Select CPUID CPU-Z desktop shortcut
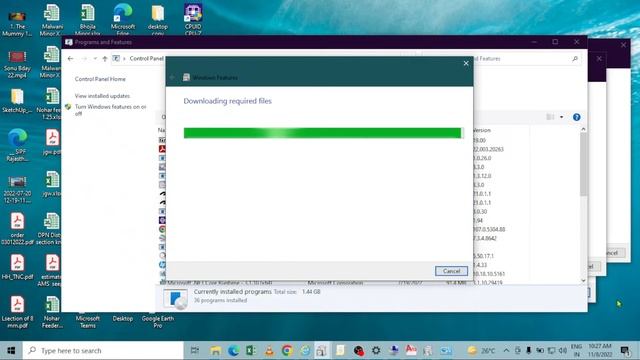Screen dimensions: 640x360 click(x=193, y=20)
